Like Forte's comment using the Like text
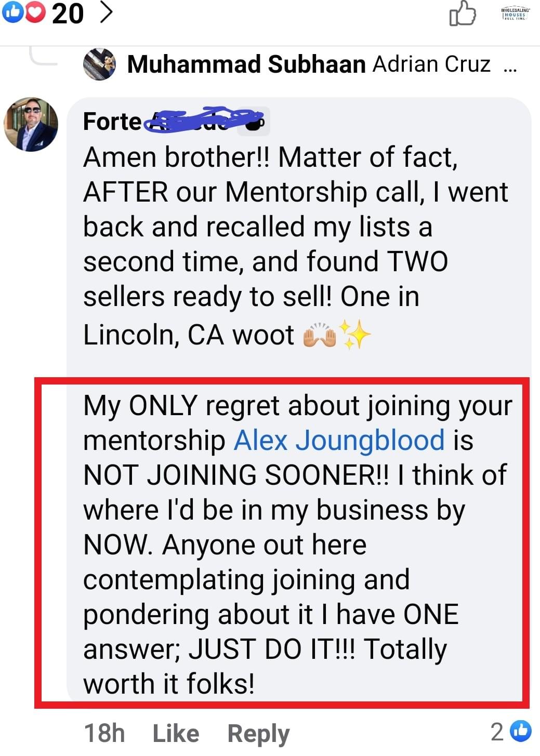Viewport: 540px width, 756px height. (176, 733)
